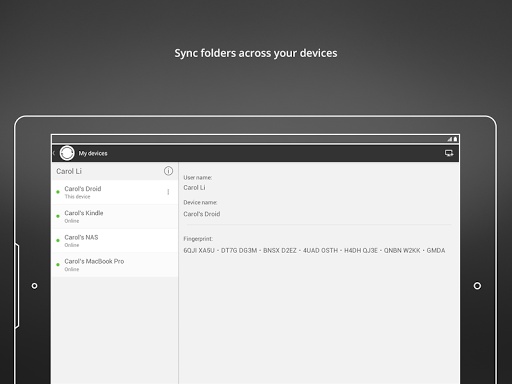Click the green status dot of Carol's NAS
512x384 pixels.
pos(58,240)
